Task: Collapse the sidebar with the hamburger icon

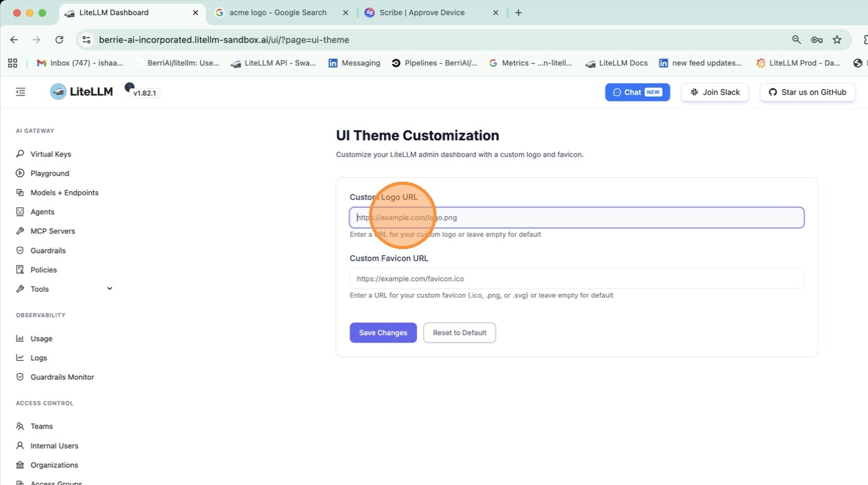Action: pyautogui.click(x=21, y=92)
